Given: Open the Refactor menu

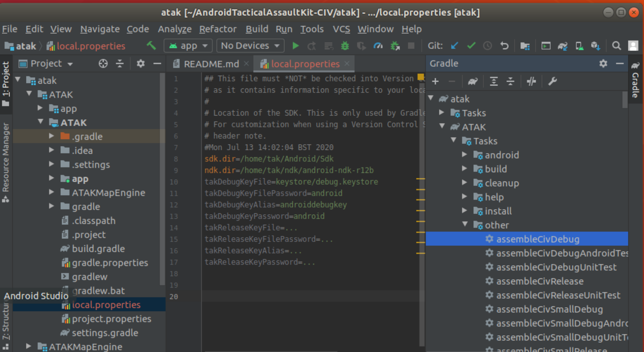Looking at the screenshot, I should pyautogui.click(x=218, y=29).
